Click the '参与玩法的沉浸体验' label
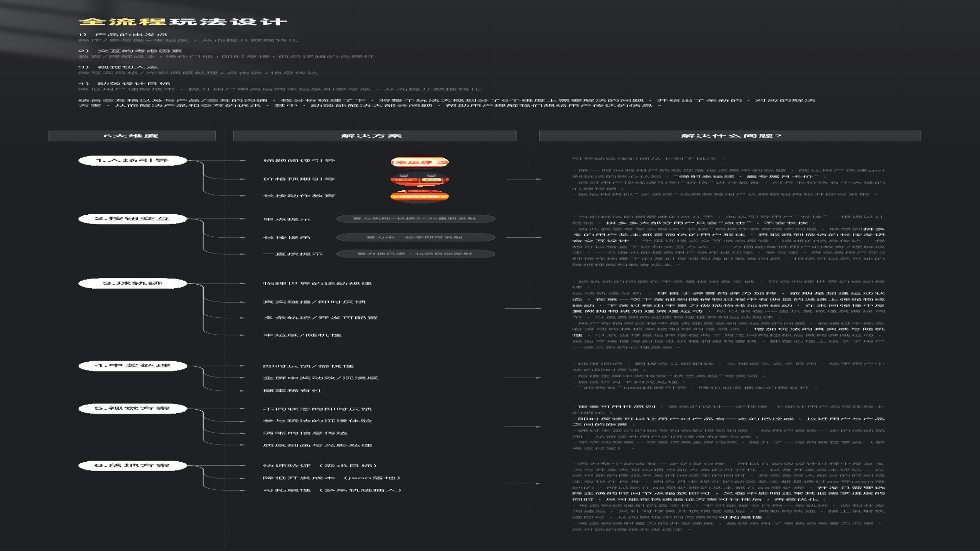The image size is (980, 551). tap(317, 421)
